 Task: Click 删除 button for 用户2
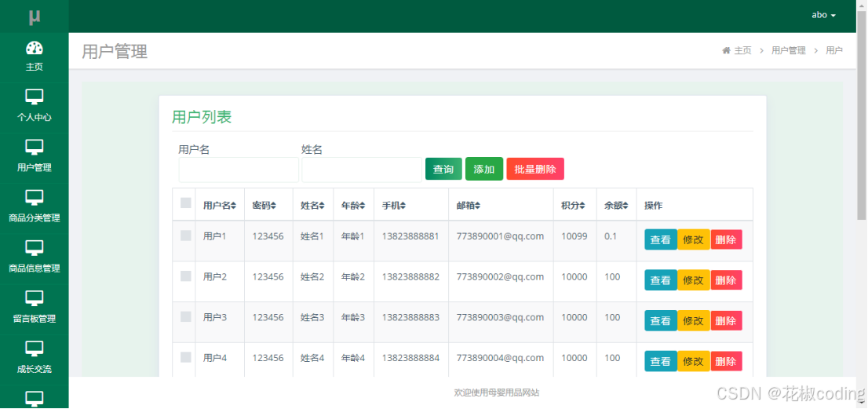tap(726, 280)
